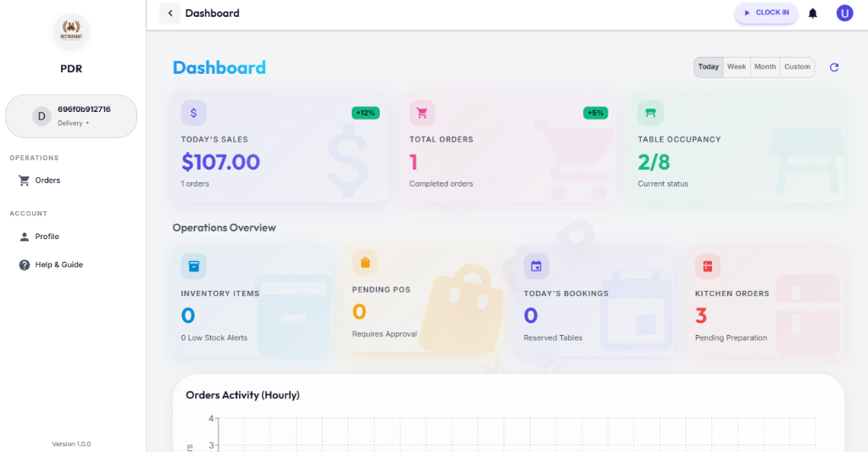Screen dimensions: 868x452
Task: Click the calendar icon on Today's Bookings
Action: coord(536,266)
